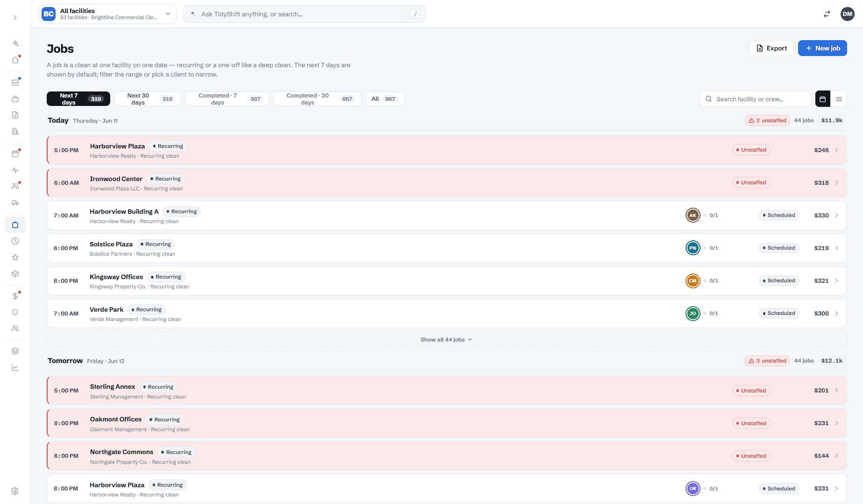863x504 pixels.
Task: Click the CM crew avatar
Action: (x=693, y=281)
